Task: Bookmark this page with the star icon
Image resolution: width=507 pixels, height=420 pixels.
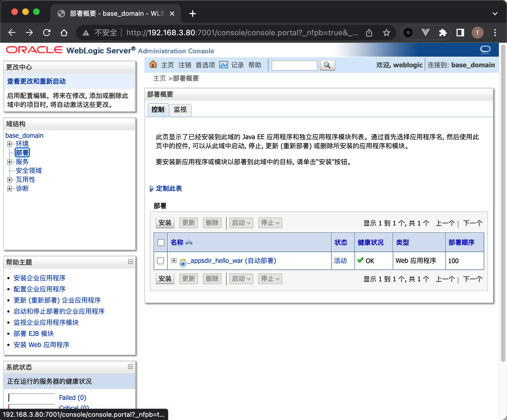Action: (386, 33)
